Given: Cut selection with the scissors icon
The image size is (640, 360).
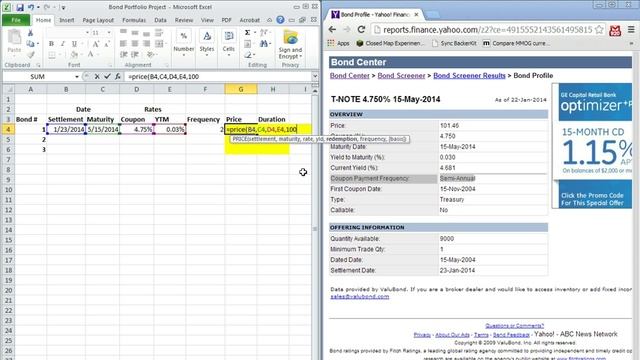Looking at the screenshot, I should (x=30, y=33).
